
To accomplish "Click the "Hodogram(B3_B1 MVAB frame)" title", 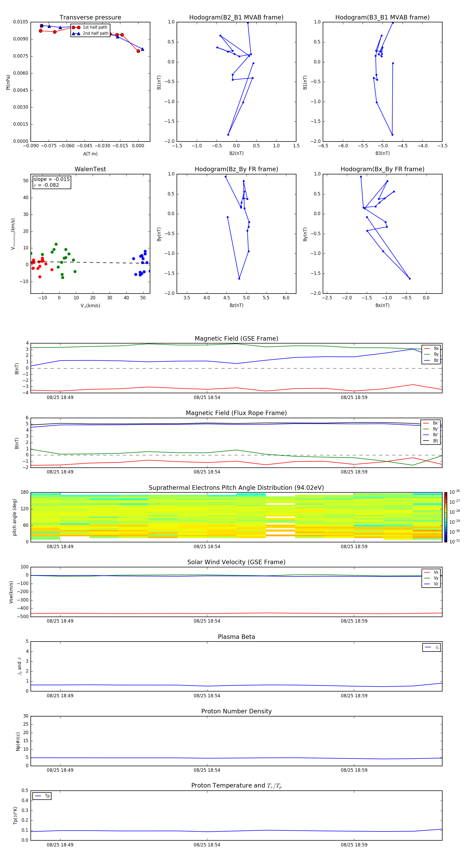I will tap(382, 18).
